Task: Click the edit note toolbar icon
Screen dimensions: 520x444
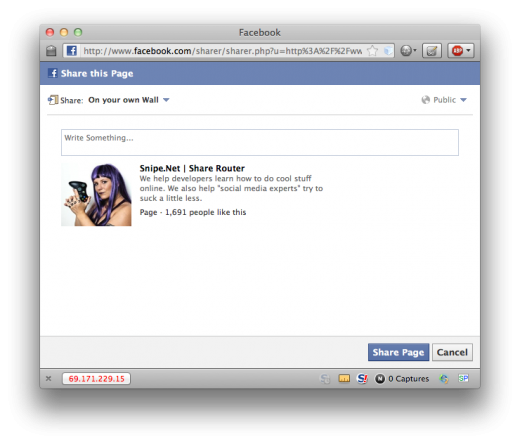Action: (x=432, y=51)
